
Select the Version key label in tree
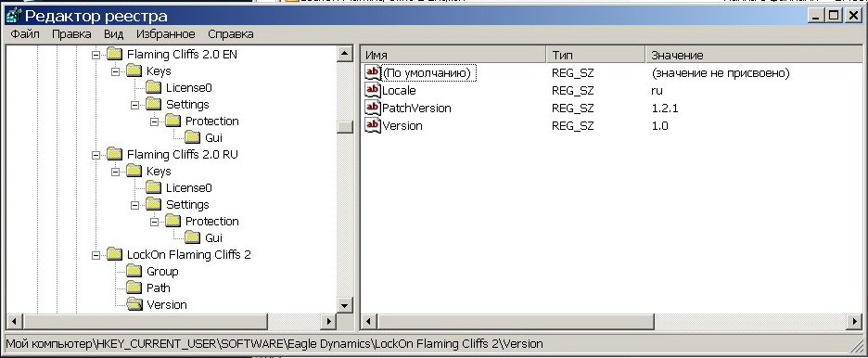[x=167, y=305]
